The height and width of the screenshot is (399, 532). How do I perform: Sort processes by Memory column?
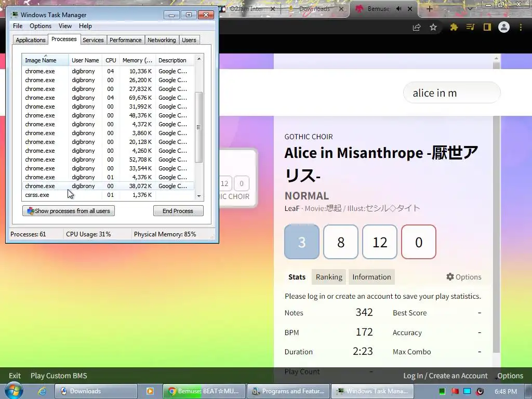tap(137, 60)
